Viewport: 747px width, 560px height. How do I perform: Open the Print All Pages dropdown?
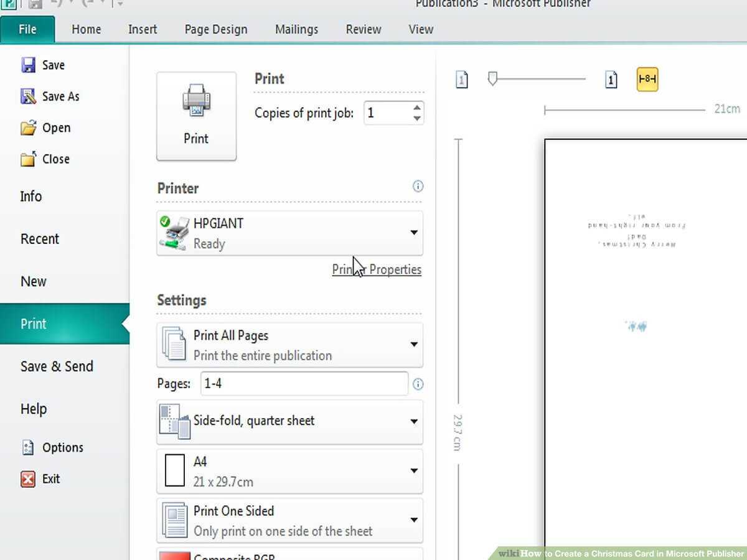click(413, 345)
